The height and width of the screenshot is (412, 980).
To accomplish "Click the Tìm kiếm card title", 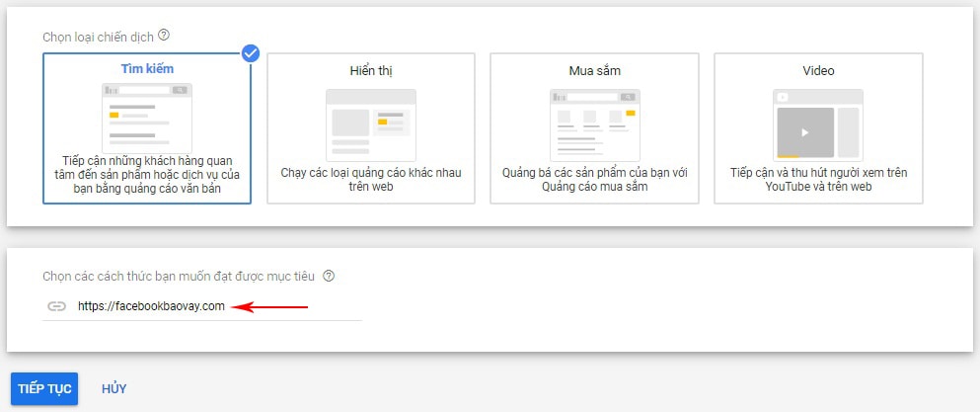I will click(x=147, y=68).
